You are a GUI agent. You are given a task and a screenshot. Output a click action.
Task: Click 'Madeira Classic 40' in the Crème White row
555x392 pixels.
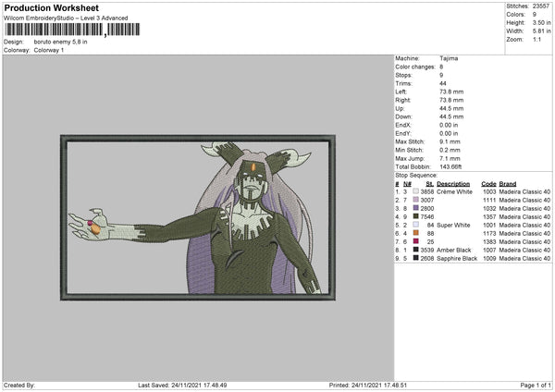click(524, 191)
